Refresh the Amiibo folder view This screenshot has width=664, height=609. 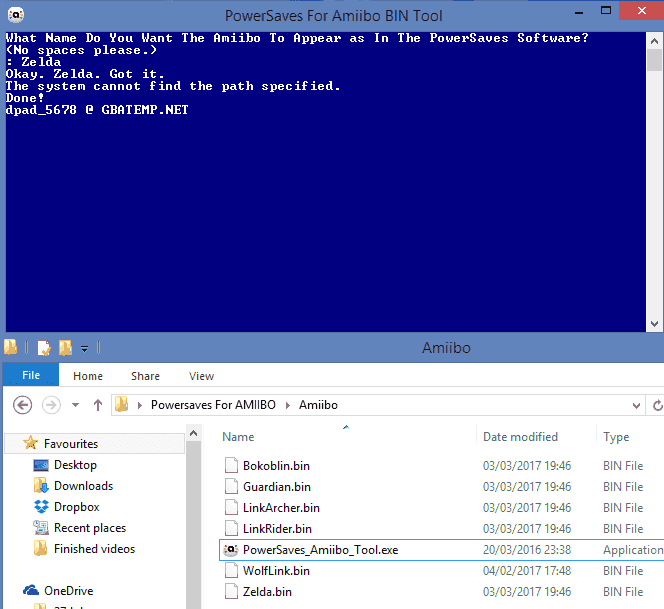pos(657,405)
